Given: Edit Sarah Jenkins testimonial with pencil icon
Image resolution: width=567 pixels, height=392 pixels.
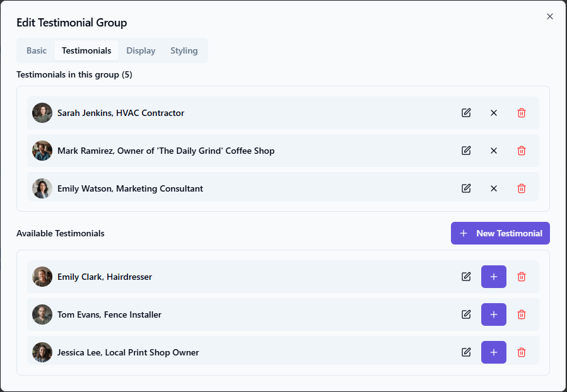Looking at the screenshot, I should pos(466,113).
